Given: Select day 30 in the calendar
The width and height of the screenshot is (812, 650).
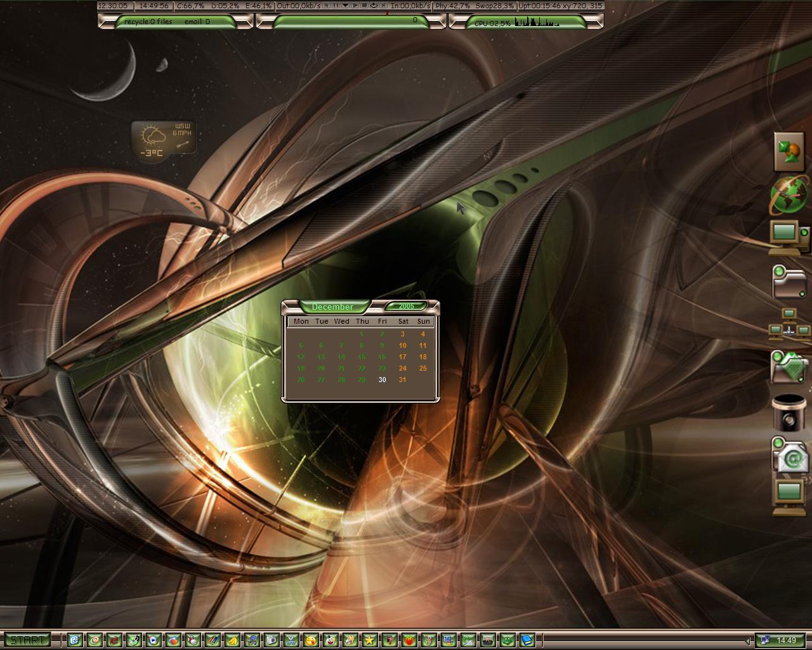Looking at the screenshot, I should (x=382, y=380).
